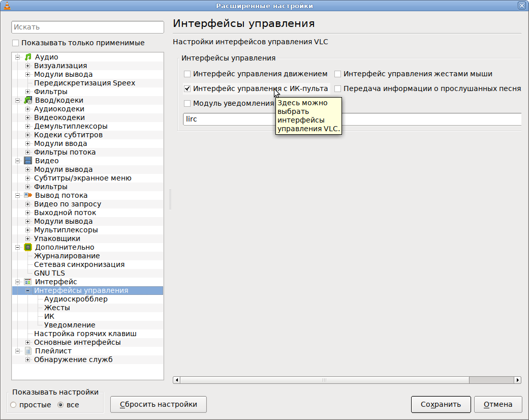Click the Audio category music note icon
This screenshot has height=420, width=529.
[x=28, y=57]
